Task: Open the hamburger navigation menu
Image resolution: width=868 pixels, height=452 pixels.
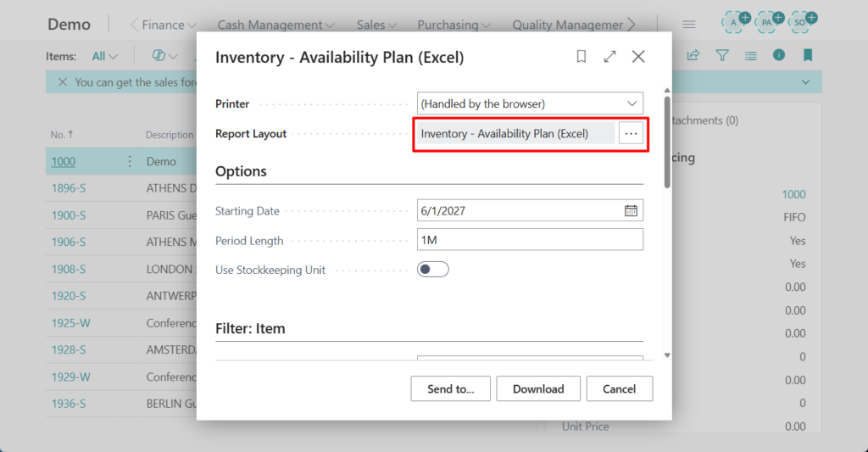Action: (689, 25)
